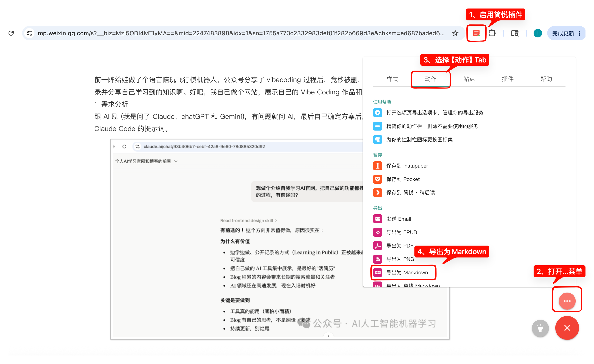Click the heading text 1. 需求分析
This screenshot has height=364, width=594.
[111, 104]
